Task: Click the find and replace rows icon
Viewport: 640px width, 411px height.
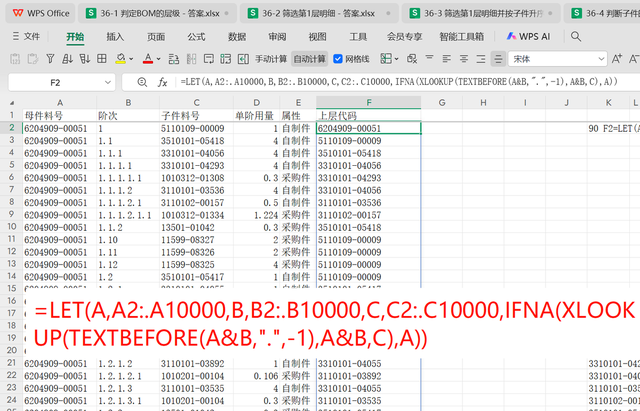Action: (x=174, y=59)
